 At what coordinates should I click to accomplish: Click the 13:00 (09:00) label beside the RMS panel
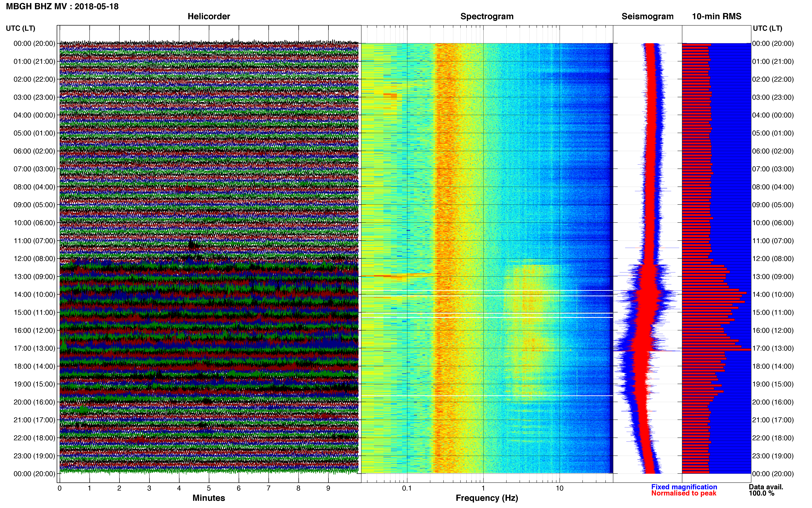[773, 277]
